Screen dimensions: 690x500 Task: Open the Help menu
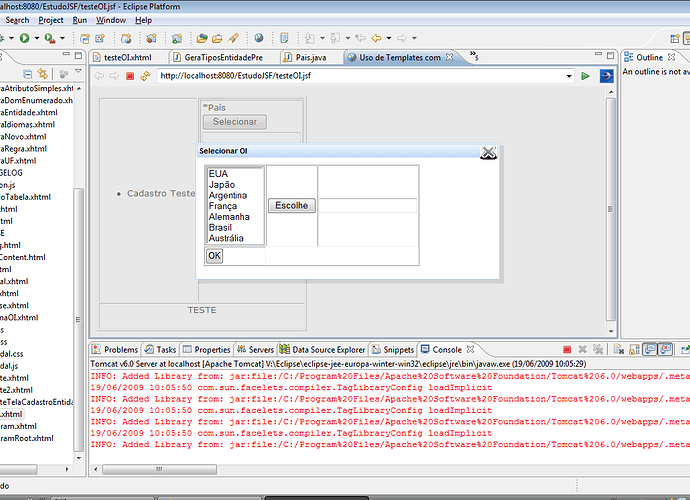[143, 20]
